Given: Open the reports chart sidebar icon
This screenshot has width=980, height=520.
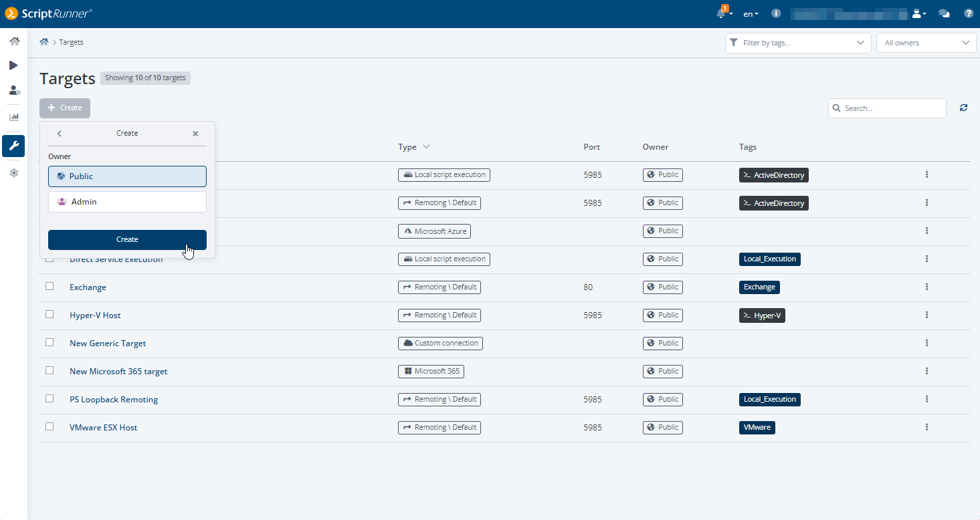Looking at the screenshot, I should 14,117.
